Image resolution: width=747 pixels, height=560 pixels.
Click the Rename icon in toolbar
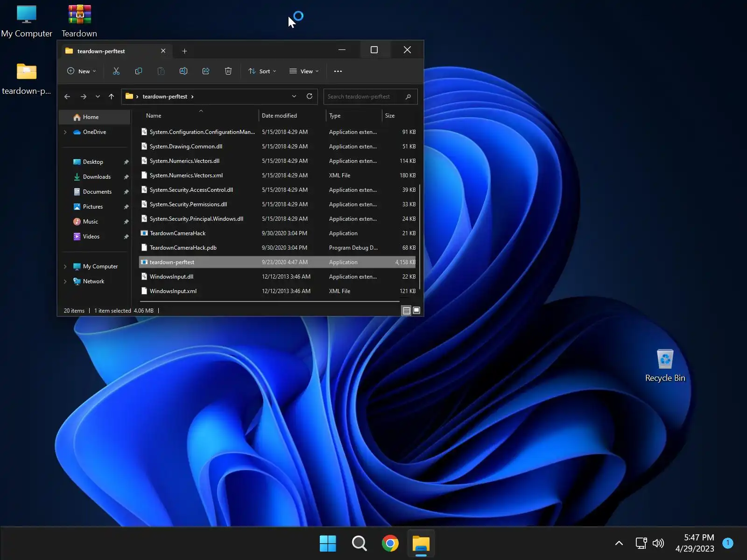pyautogui.click(x=183, y=71)
